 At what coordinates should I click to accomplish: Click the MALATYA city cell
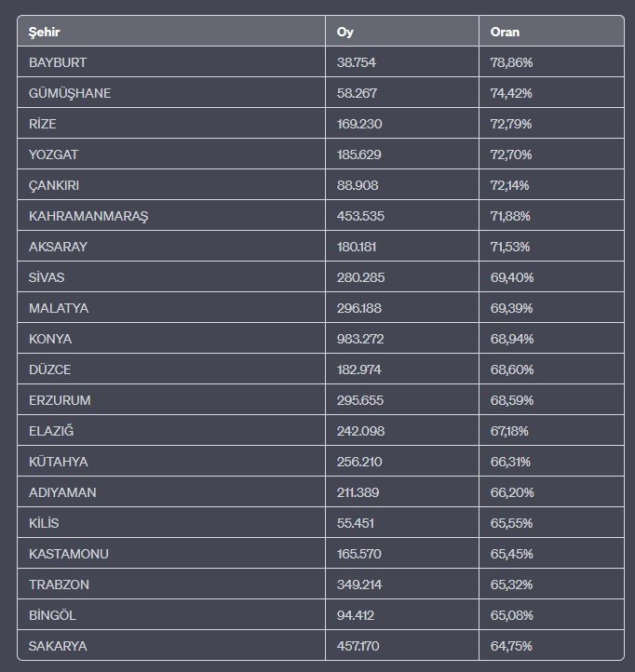point(59,308)
